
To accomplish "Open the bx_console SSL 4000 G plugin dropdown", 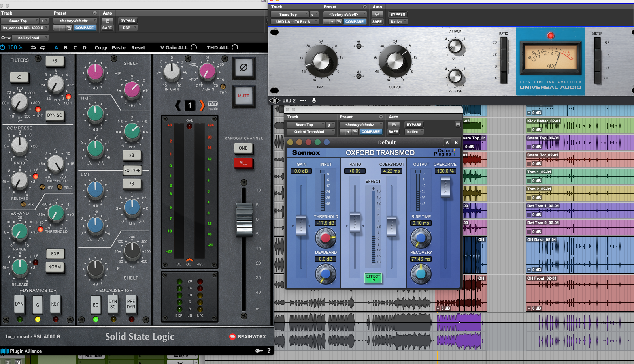I will 24,28.
